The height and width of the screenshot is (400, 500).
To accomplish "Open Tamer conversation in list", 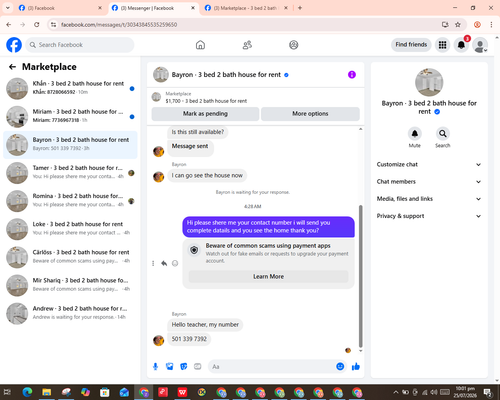I will point(70,173).
